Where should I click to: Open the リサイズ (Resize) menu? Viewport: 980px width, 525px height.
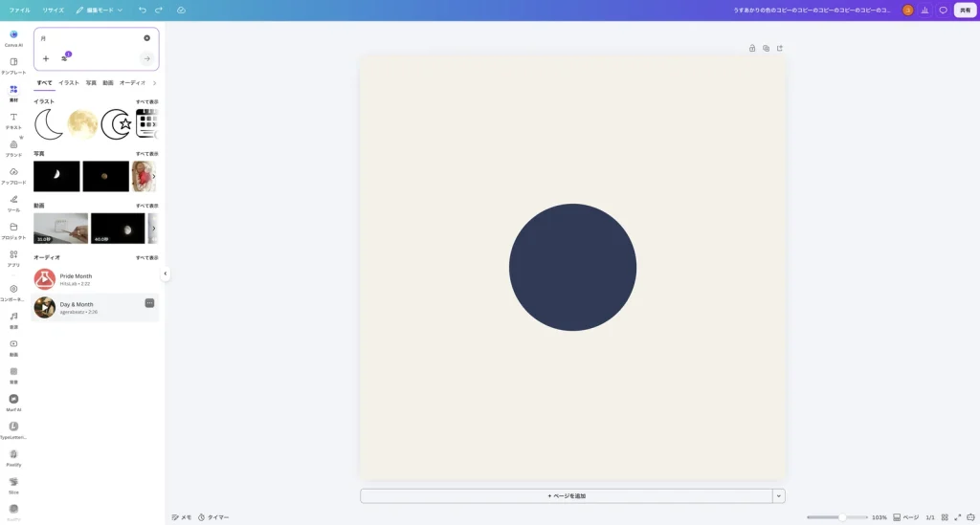pyautogui.click(x=54, y=10)
